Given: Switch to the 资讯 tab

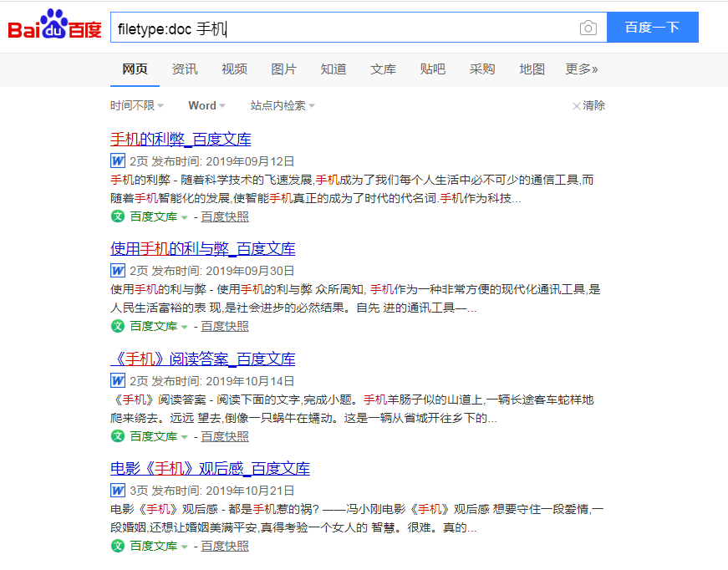Looking at the screenshot, I should (185, 69).
